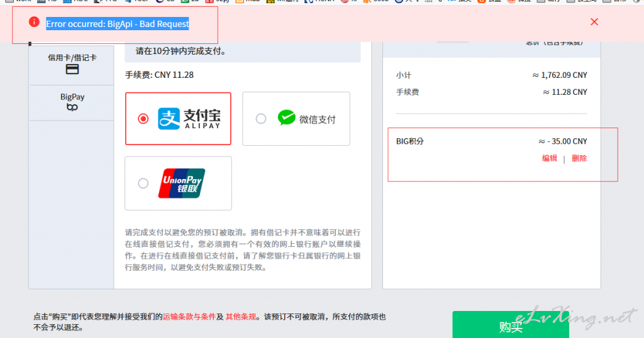Click the red error info icon
This screenshot has height=338, width=644.
34,22
